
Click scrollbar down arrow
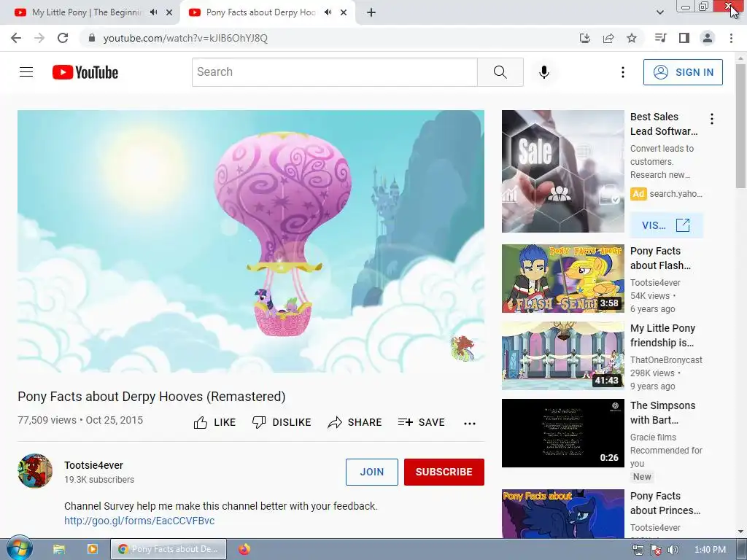coord(741,532)
